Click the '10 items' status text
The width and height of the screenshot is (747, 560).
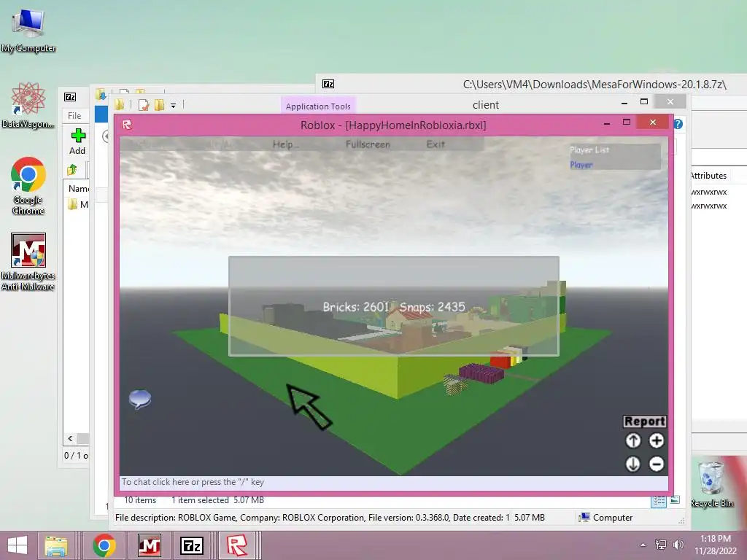tap(140, 500)
